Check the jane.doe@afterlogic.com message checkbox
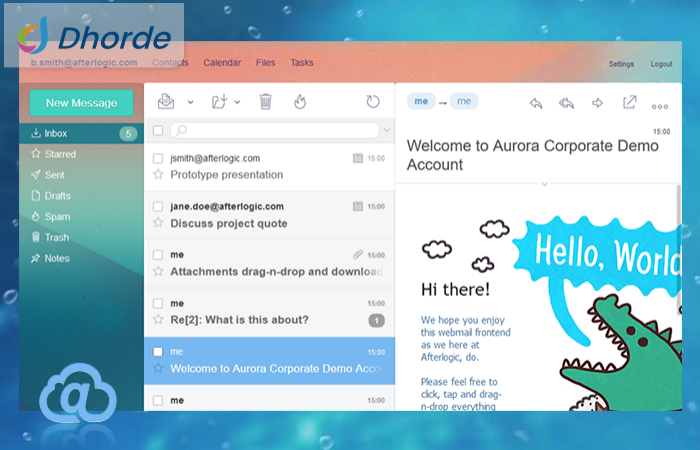Screen dimensions: 700x450 click(x=158, y=206)
